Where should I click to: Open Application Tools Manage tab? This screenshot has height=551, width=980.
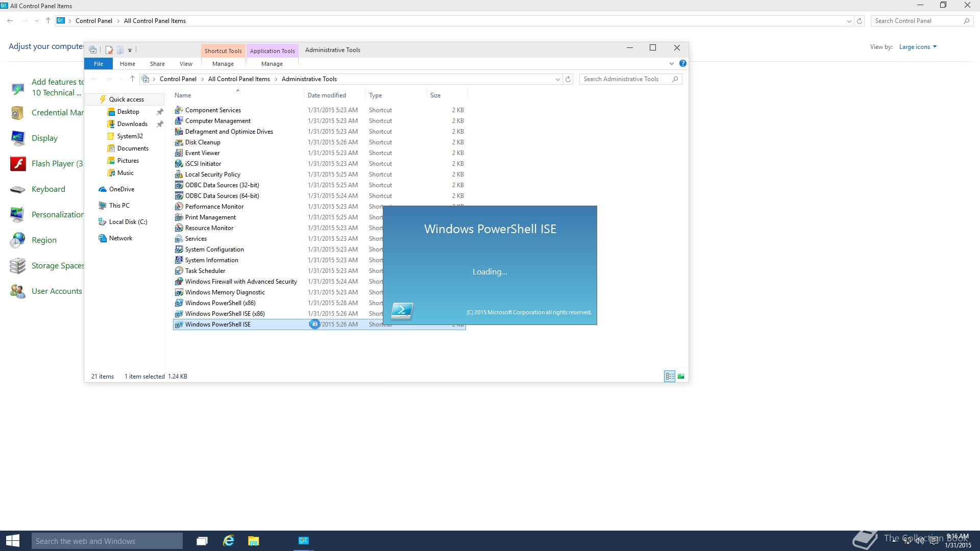272,64
